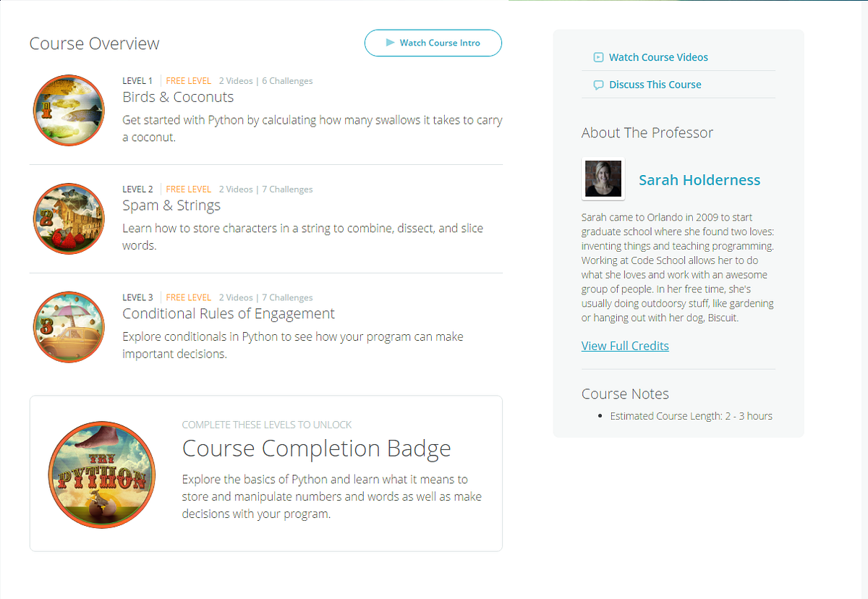The width and height of the screenshot is (868, 599).
Task: Click the Course Overview heading
Action: (94, 43)
